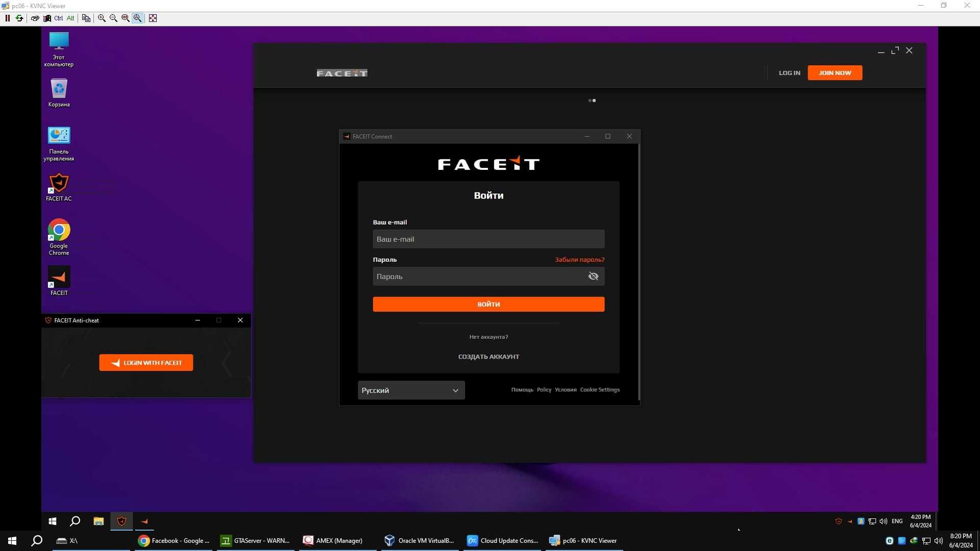
Task: Click FACEIT AC shield remote tray icon
Action: 838,521
